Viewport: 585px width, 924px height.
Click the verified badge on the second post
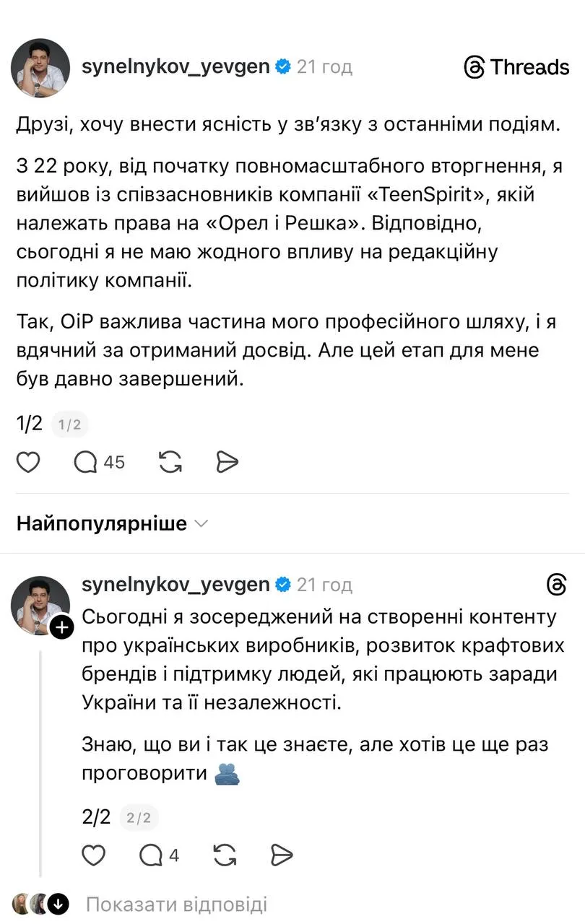pyautogui.click(x=283, y=584)
